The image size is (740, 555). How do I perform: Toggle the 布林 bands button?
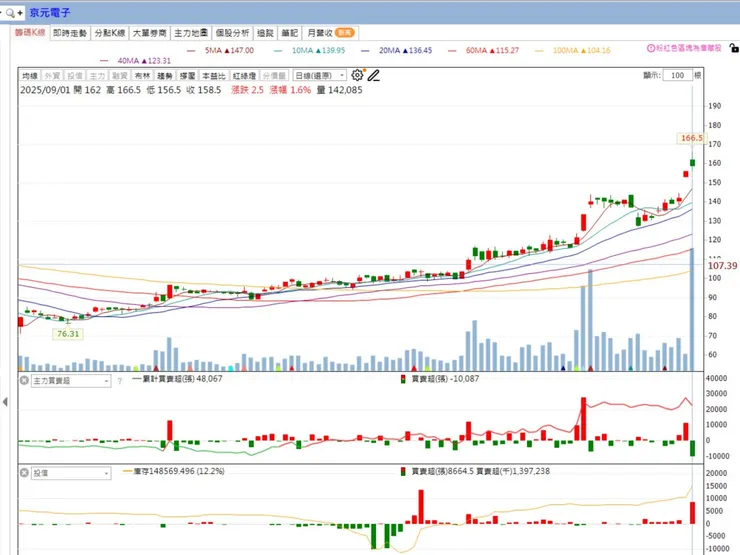(x=142, y=76)
